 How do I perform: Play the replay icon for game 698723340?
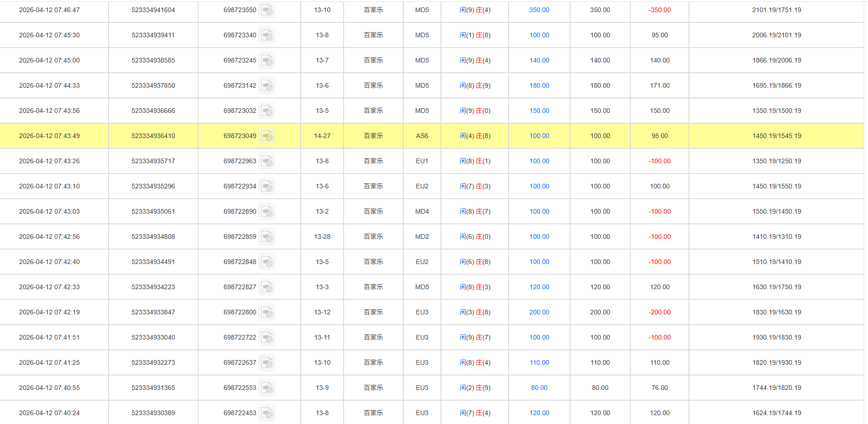click(267, 35)
